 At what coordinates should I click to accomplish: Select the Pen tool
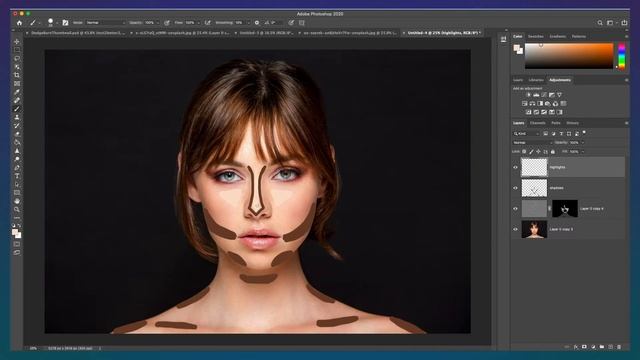tap(17, 168)
